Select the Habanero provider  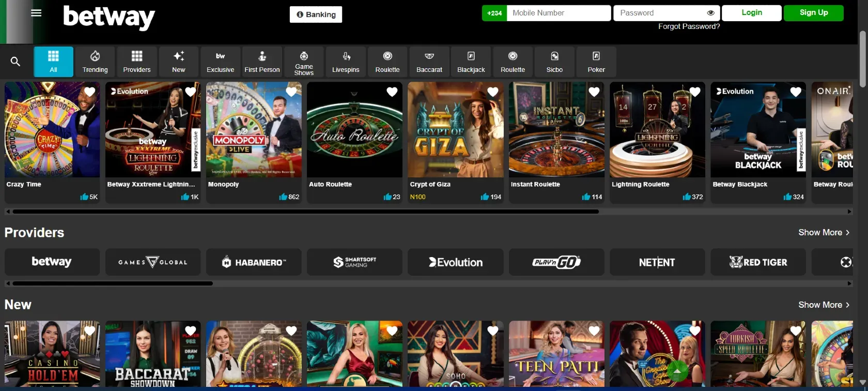click(x=254, y=262)
